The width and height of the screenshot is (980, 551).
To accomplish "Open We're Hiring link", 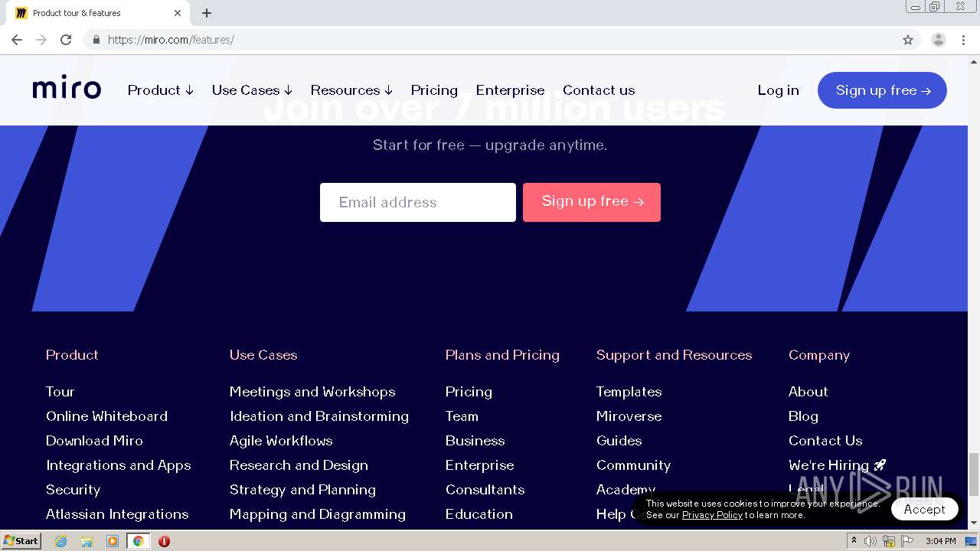I will pos(838,465).
